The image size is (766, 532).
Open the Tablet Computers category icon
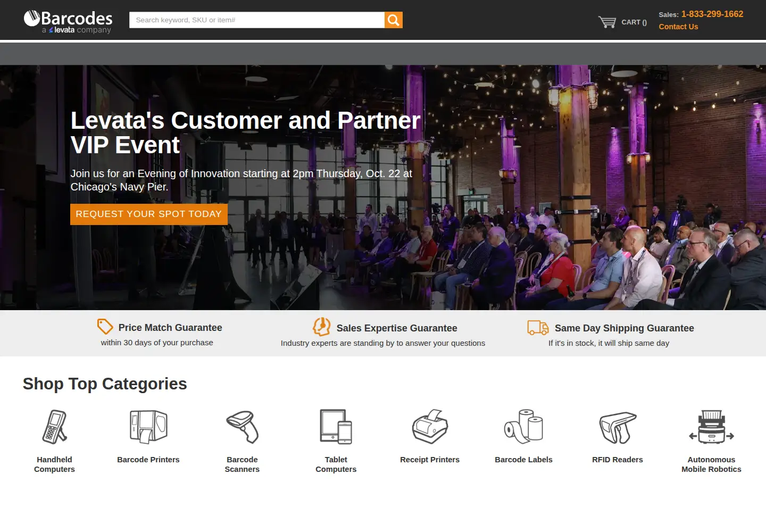click(336, 427)
